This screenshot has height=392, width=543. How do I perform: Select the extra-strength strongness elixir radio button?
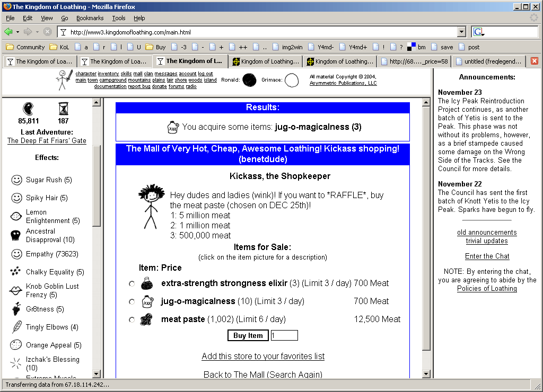pos(132,284)
